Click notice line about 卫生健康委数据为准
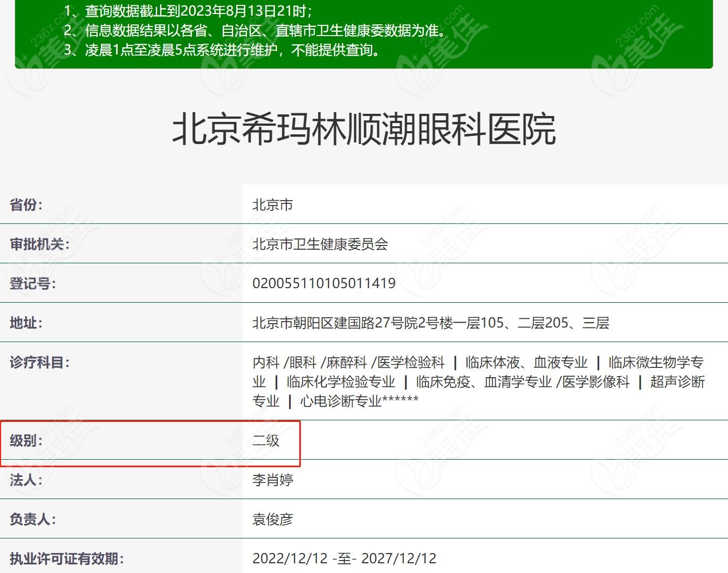This screenshot has height=573, width=728. click(255, 31)
